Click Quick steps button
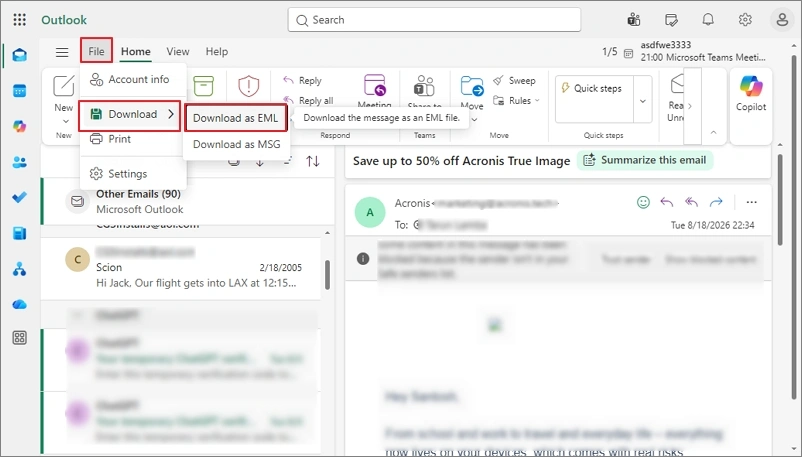 595,99
